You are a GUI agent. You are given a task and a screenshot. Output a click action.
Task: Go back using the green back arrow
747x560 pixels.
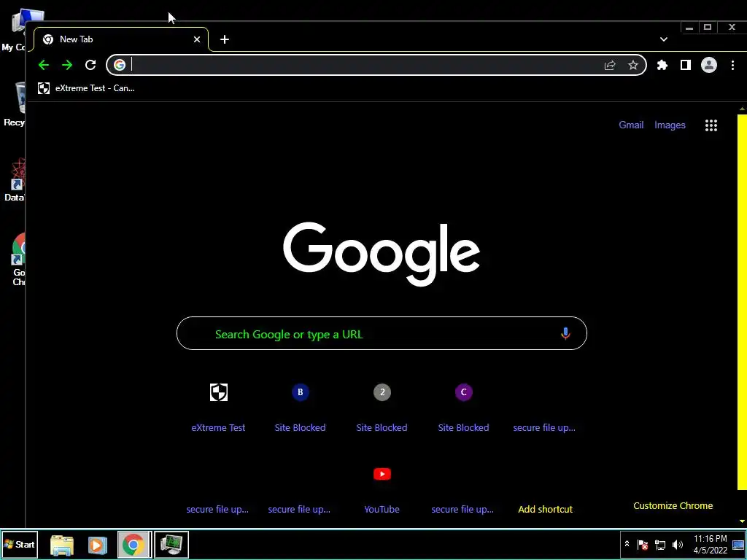pos(43,65)
